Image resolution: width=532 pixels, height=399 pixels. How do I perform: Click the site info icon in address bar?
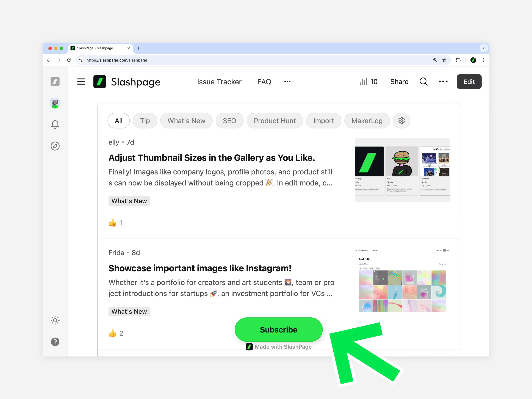pyautogui.click(x=81, y=60)
